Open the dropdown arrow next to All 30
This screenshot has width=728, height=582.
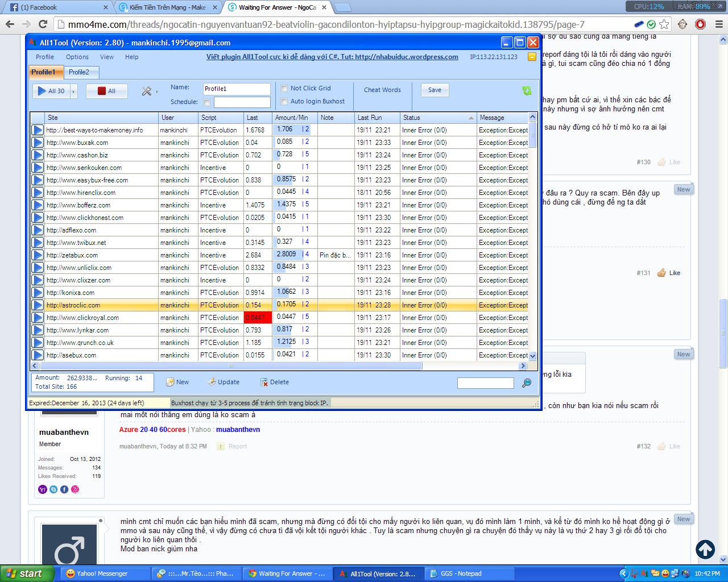pos(73,91)
